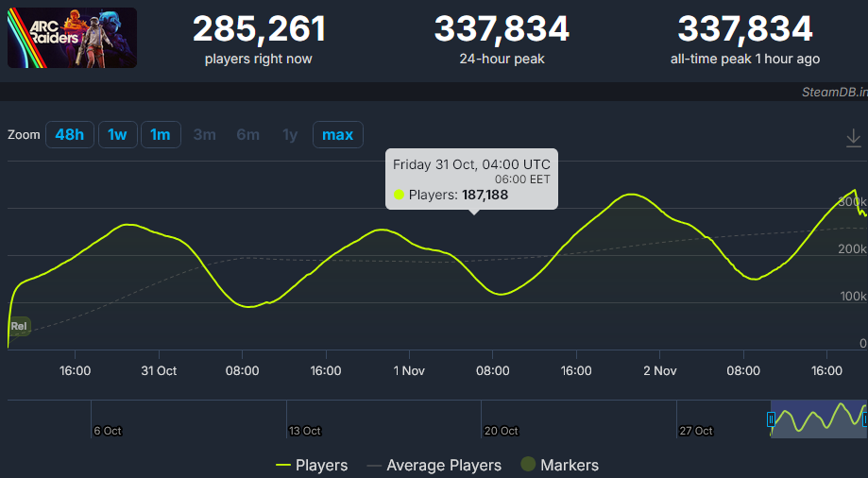The height and width of the screenshot is (478, 868).
Task: Set chart zoom to max
Action: click(x=338, y=134)
